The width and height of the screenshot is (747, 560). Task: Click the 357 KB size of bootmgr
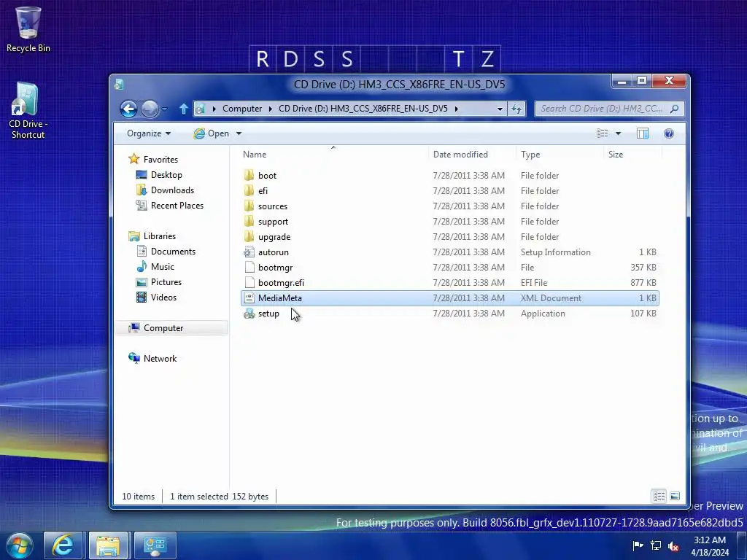[643, 267]
